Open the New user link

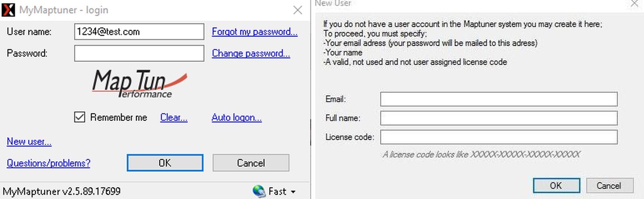(29, 142)
